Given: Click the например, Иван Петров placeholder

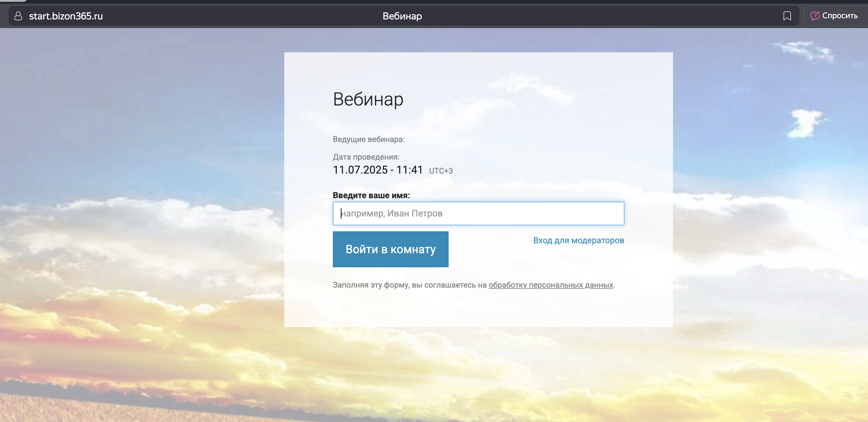Looking at the screenshot, I should pos(391,213).
